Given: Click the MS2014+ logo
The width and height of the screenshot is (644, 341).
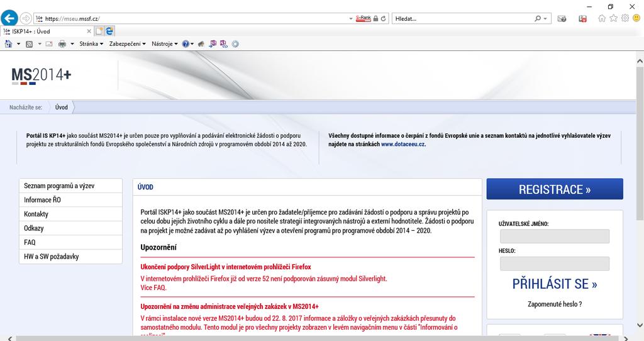Looking at the screenshot, I should [42, 75].
